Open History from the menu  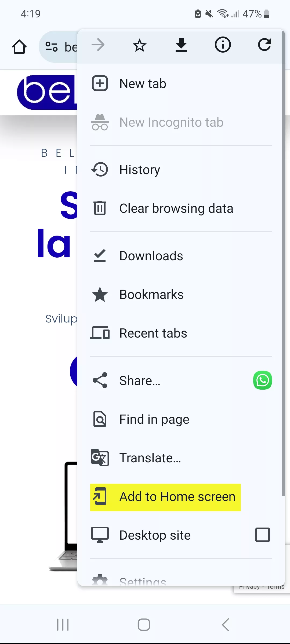point(181,170)
